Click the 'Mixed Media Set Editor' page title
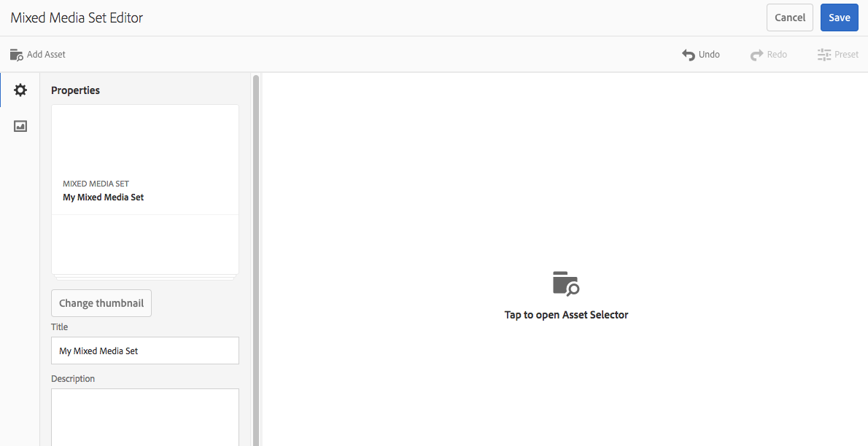Viewport: 868px width, 446px height. [x=77, y=17]
